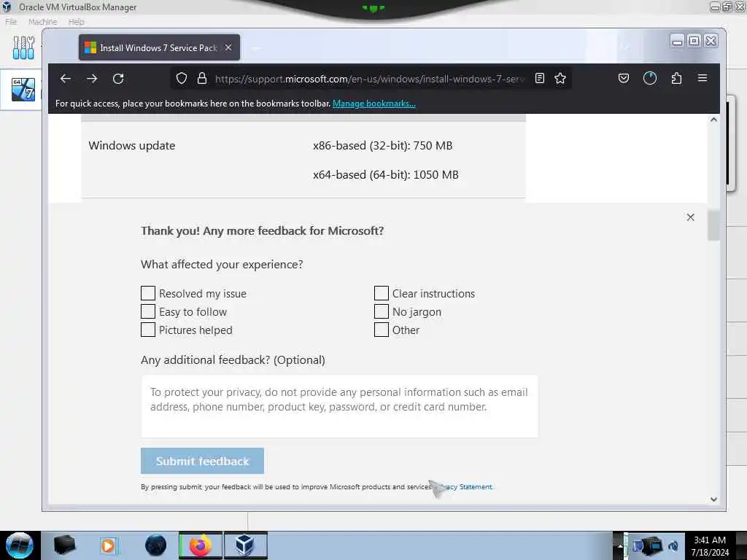Open the Firefox hamburger application menu
The image size is (747, 560).
click(703, 78)
